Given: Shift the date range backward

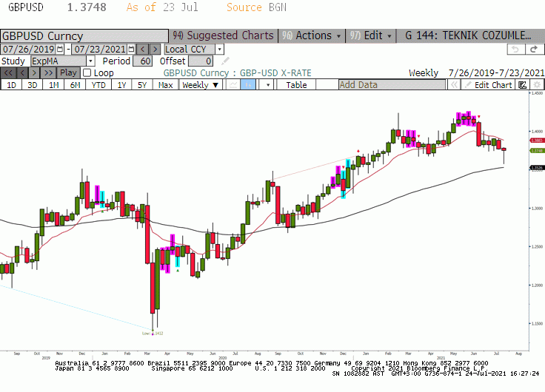Looking at the screenshot, I should pyautogui.click(x=142, y=49).
